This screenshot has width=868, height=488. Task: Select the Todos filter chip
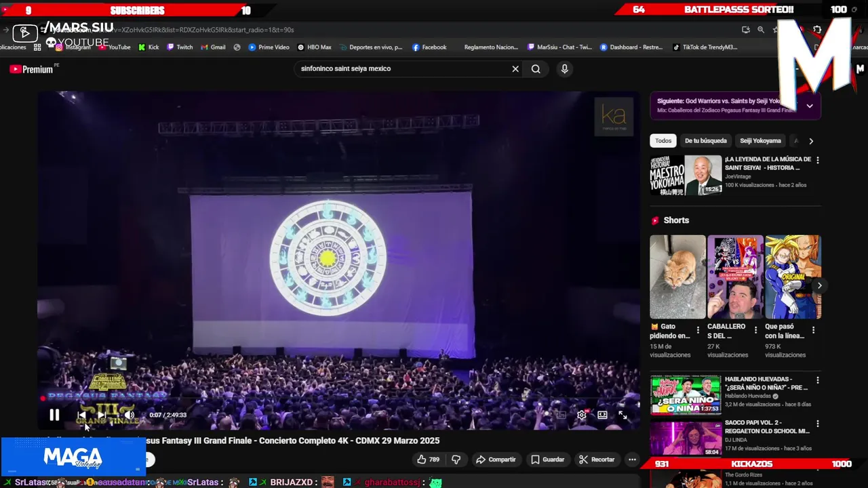(663, 141)
